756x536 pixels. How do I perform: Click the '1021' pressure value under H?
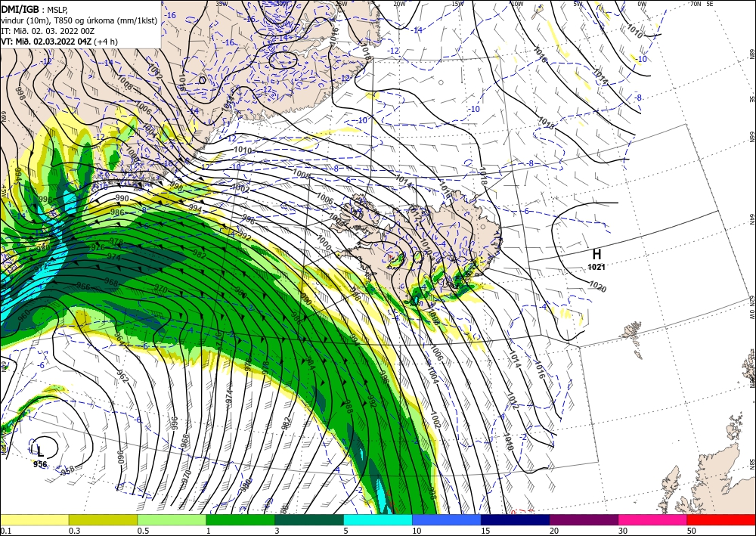[x=596, y=267]
